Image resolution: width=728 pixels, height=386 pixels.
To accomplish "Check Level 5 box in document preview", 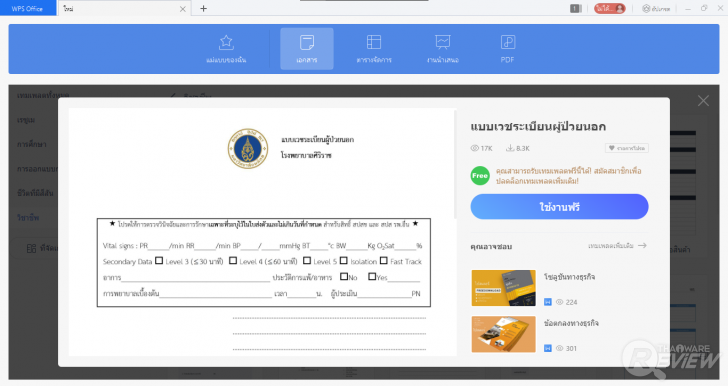I will point(307,261).
